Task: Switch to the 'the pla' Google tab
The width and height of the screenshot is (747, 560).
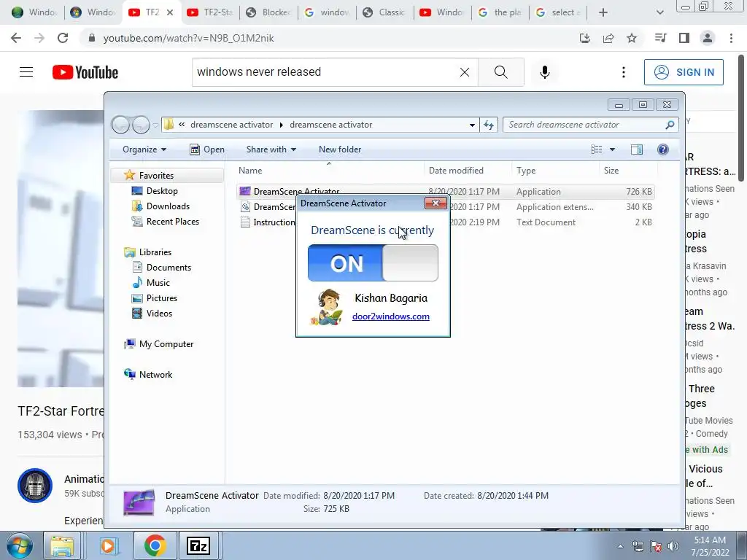Action: tap(500, 12)
